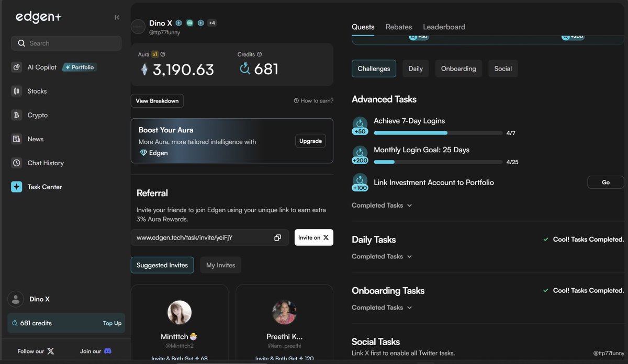Click the referral link www.edgen.tech/task/invite/yeiFjY
Image resolution: width=628 pixels, height=364 pixels.
[x=184, y=237]
